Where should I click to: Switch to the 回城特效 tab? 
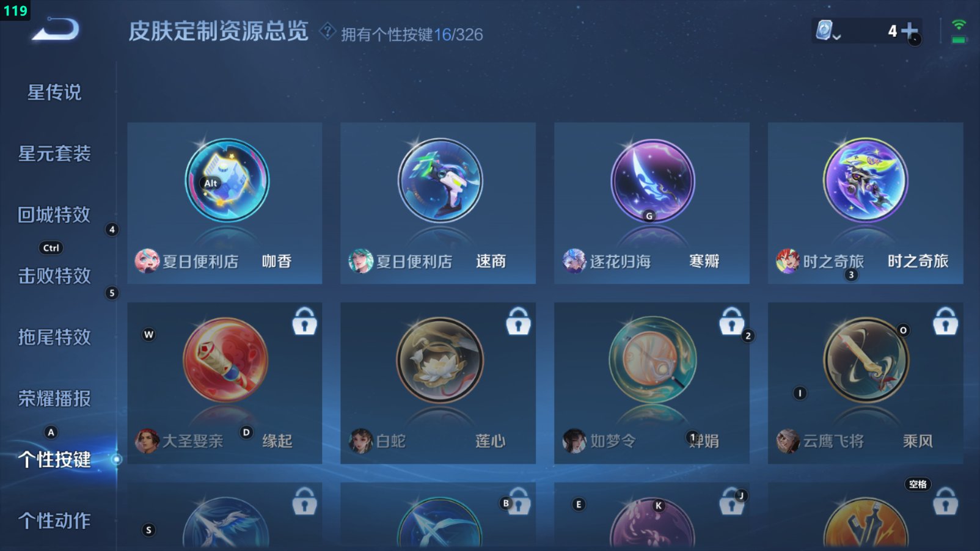pyautogui.click(x=54, y=215)
